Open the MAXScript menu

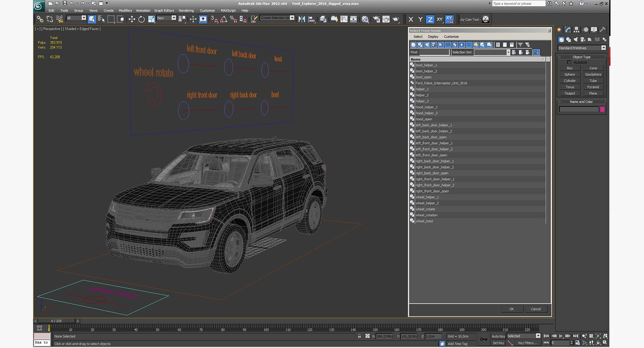click(x=228, y=10)
